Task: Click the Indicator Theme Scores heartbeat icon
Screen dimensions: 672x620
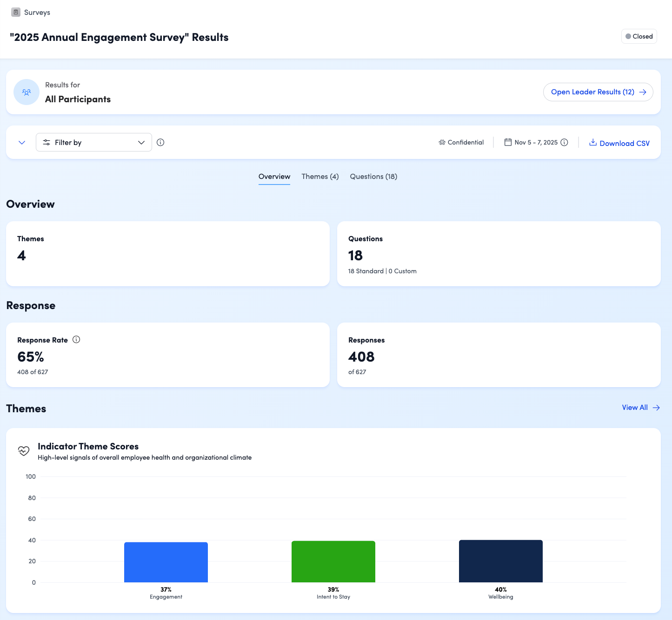Action: tap(24, 451)
